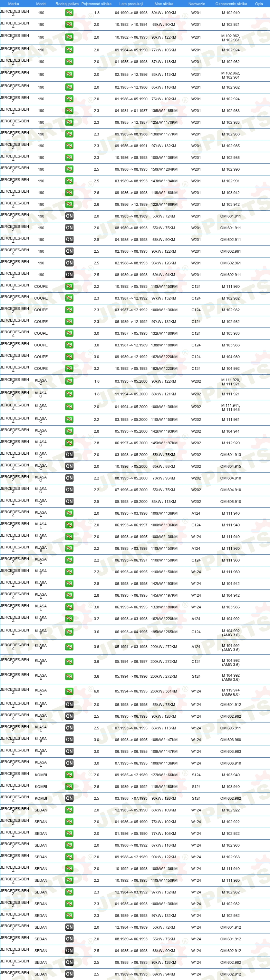Screen dimensions: 270x980
Task: Click PB icon in COUPE M 111.960 row
Action: pos(69,286)
